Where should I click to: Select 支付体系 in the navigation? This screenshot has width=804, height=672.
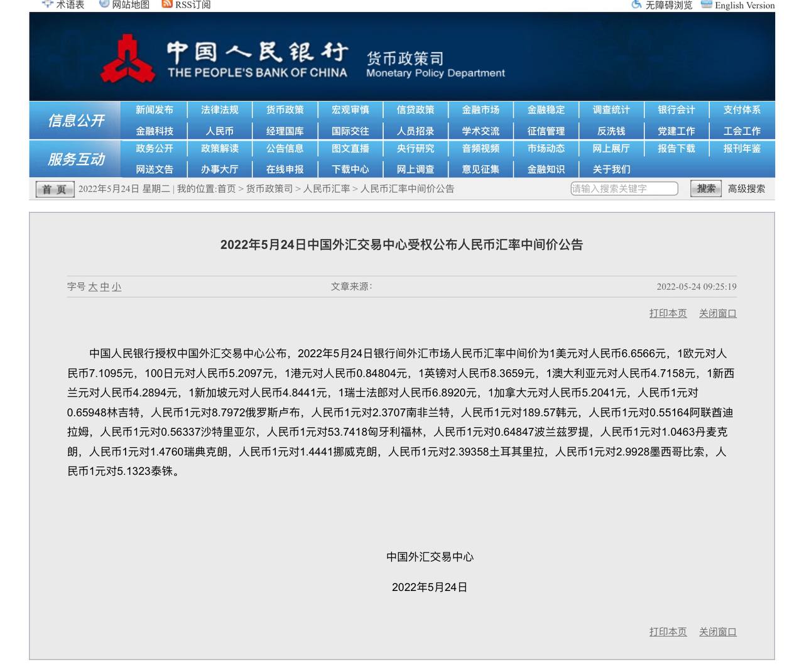742,110
